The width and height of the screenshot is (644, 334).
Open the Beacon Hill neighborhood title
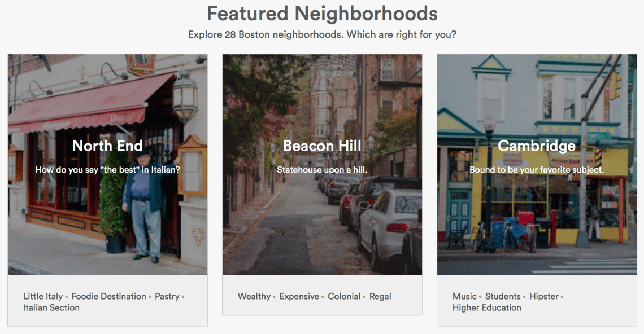[322, 146]
